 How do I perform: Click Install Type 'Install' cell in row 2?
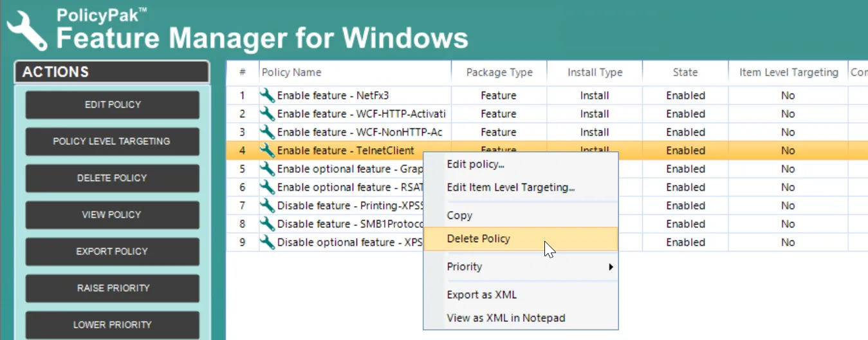[x=595, y=114]
